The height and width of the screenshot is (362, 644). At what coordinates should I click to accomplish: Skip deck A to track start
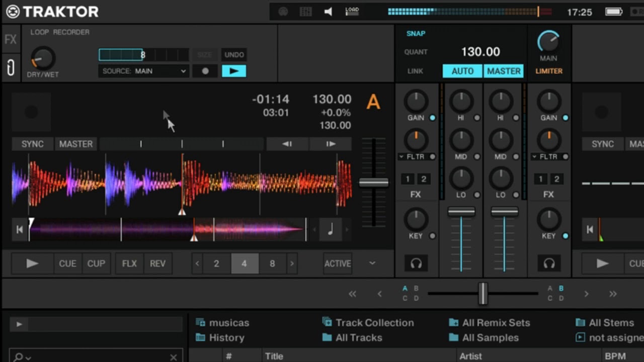click(x=19, y=230)
